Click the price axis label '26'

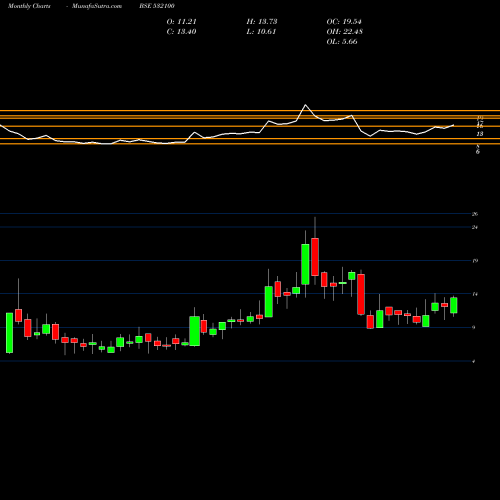[x=475, y=214]
